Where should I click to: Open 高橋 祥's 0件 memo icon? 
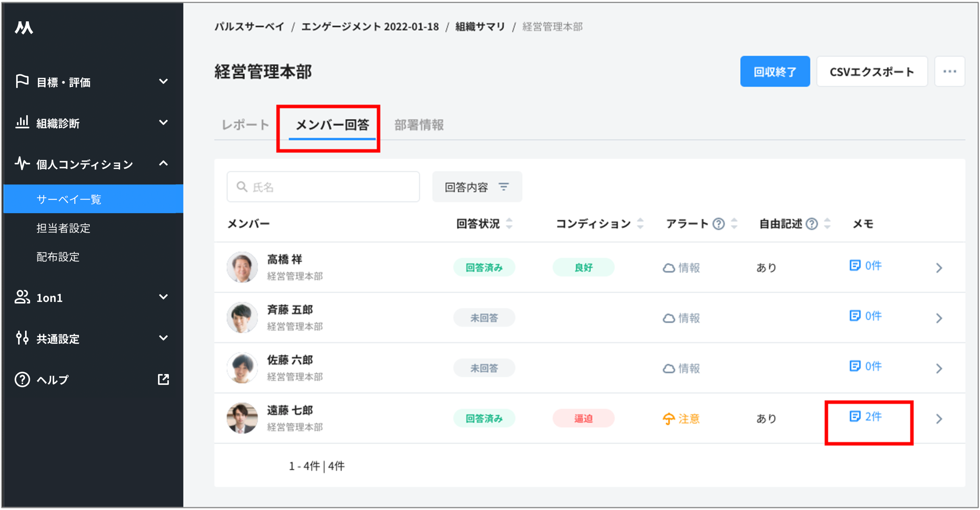point(855,265)
